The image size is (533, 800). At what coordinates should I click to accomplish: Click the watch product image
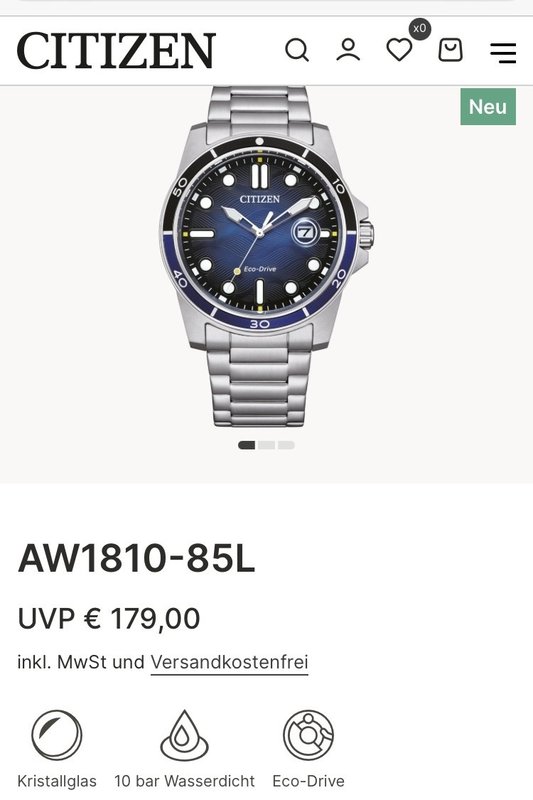click(266, 256)
